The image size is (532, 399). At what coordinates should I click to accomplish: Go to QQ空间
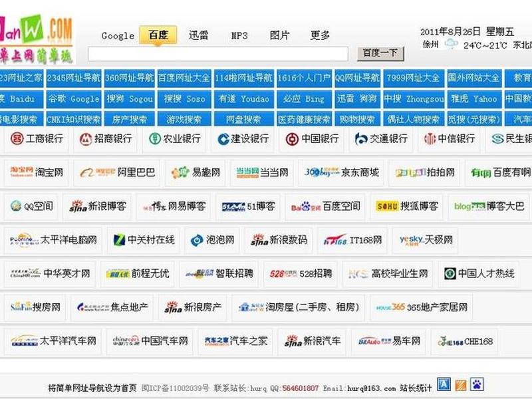pyautogui.click(x=31, y=206)
